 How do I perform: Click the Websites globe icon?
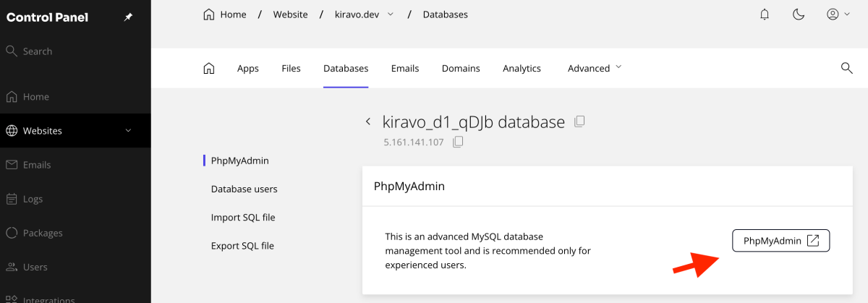click(12, 131)
